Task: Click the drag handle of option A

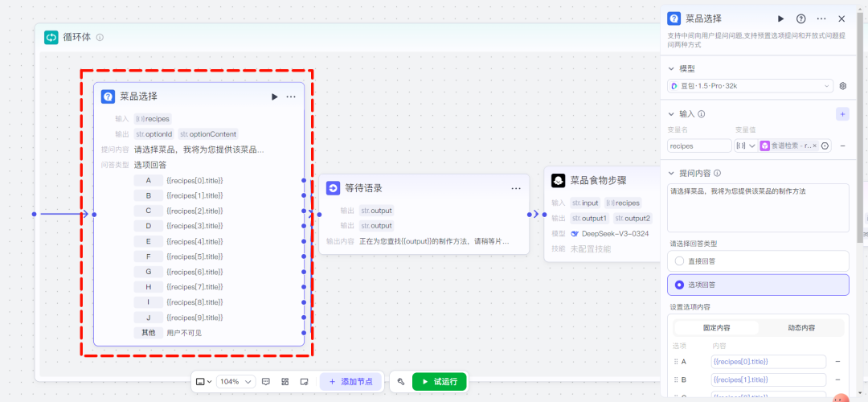Action: [676, 362]
